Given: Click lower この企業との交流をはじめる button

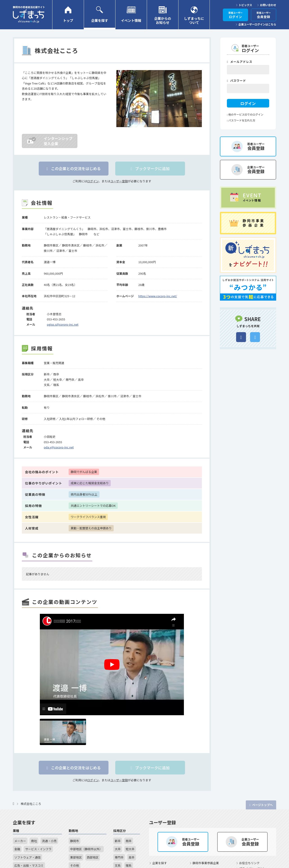Looking at the screenshot, I should (73, 767).
